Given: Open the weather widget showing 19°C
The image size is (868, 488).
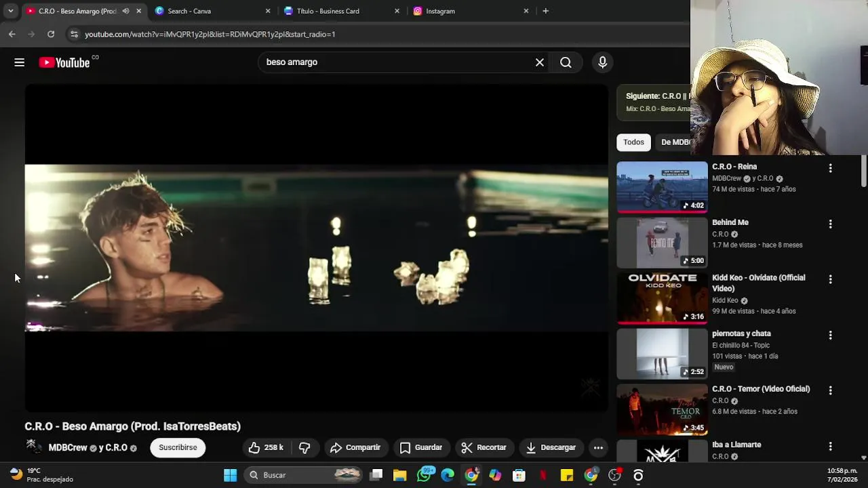Looking at the screenshot, I should 41,475.
